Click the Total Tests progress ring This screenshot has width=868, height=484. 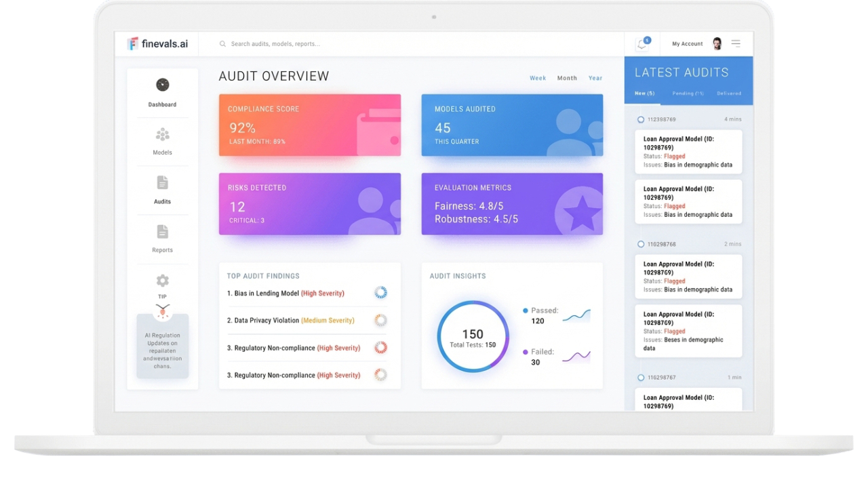coord(473,337)
